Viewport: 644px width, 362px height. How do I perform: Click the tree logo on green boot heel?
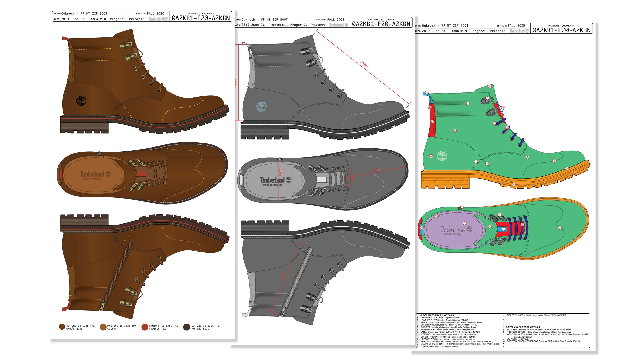coord(442,156)
